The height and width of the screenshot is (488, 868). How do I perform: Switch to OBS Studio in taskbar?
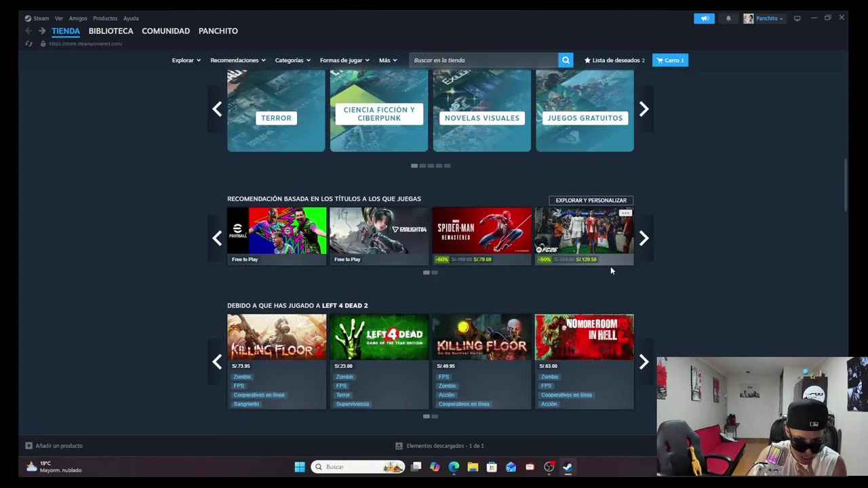[x=549, y=467]
